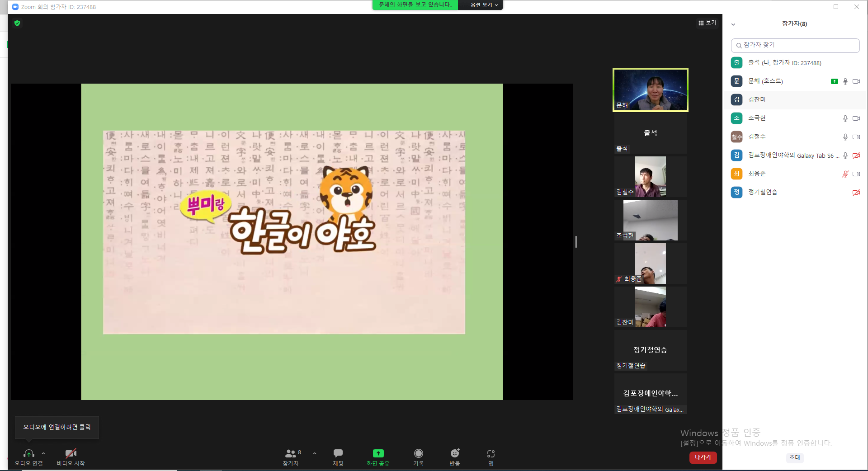Click the 정기철연습 participant tile
The height and width of the screenshot is (471, 868).
pyautogui.click(x=650, y=350)
